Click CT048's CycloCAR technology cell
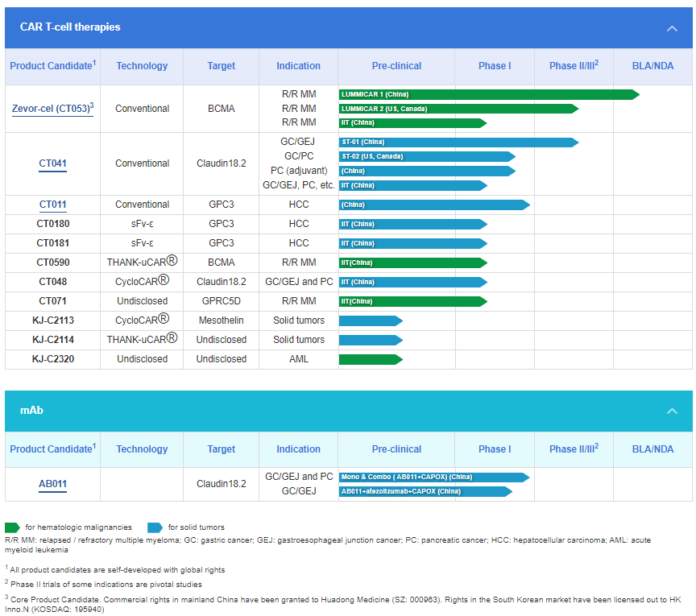The height and width of the screenshot is (616, 696). point(142,281)
